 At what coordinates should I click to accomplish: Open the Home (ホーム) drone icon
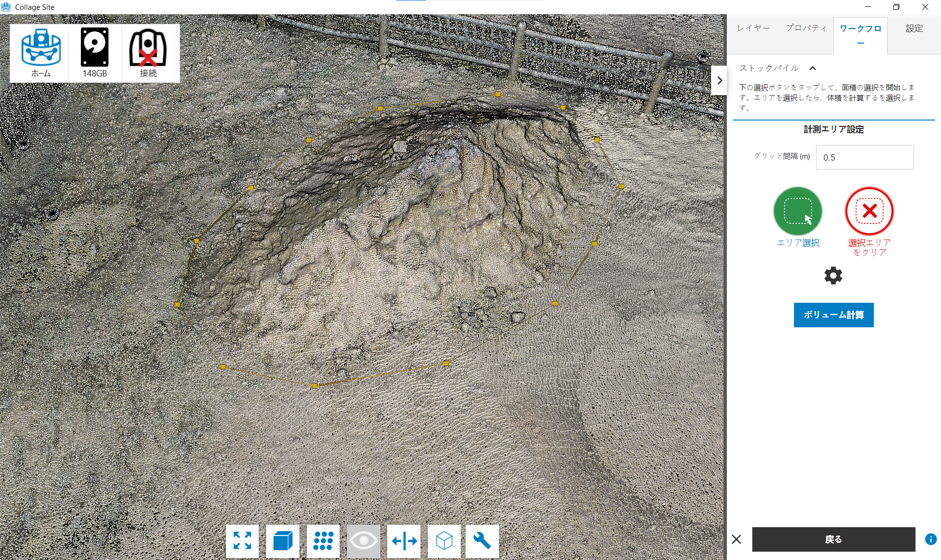(41, 53)
